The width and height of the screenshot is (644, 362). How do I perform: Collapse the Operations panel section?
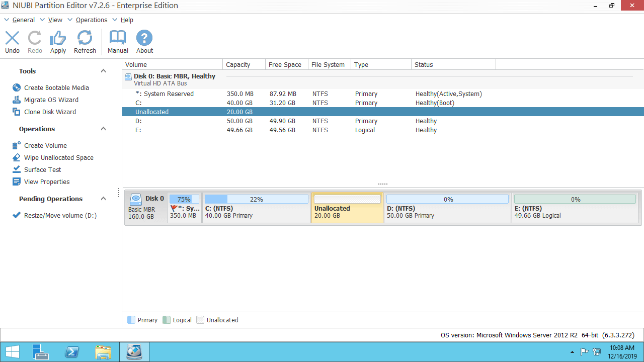[104, 129]
